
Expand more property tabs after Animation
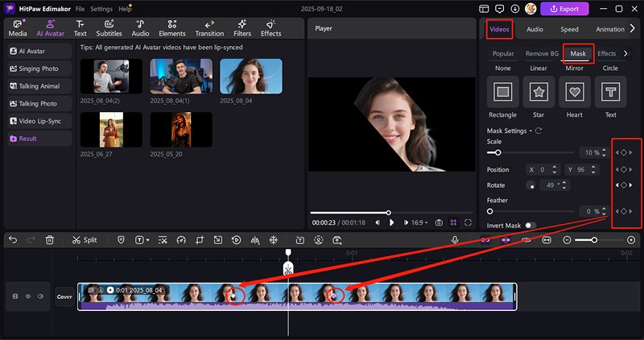click(x=634, y=29)
